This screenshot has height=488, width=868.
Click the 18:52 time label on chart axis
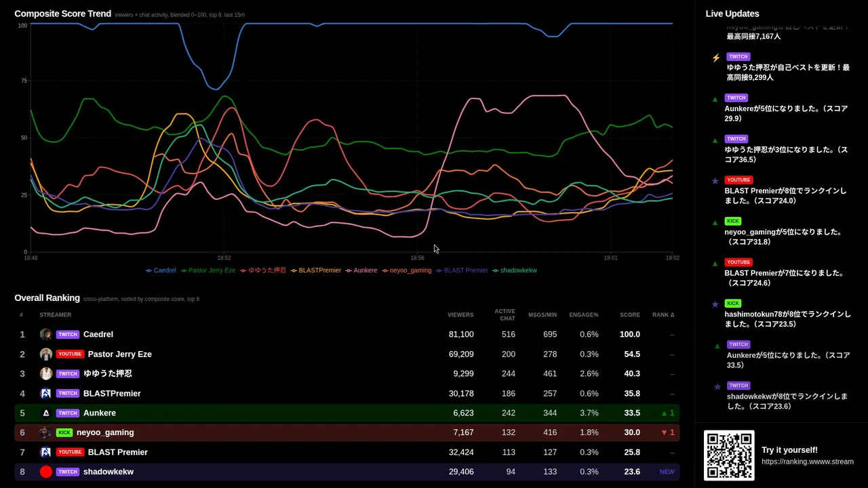(x=224, y=258)
